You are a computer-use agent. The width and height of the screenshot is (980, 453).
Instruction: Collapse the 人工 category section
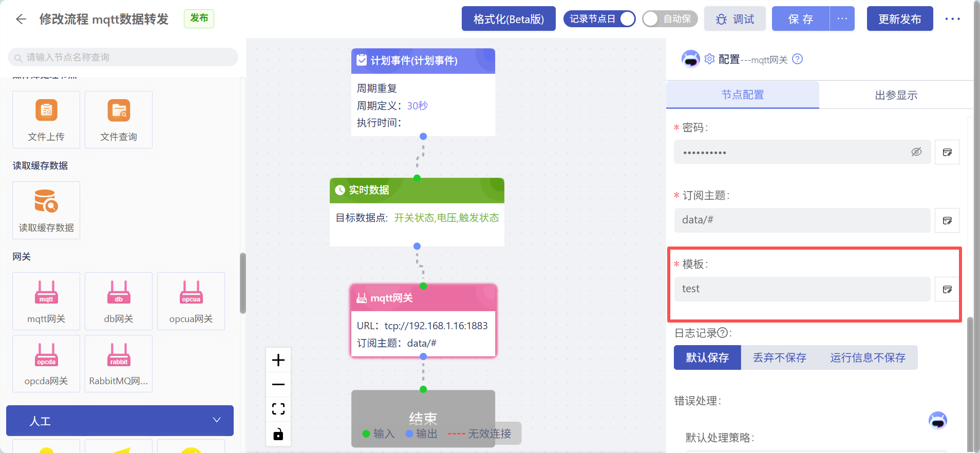(120, 421)
